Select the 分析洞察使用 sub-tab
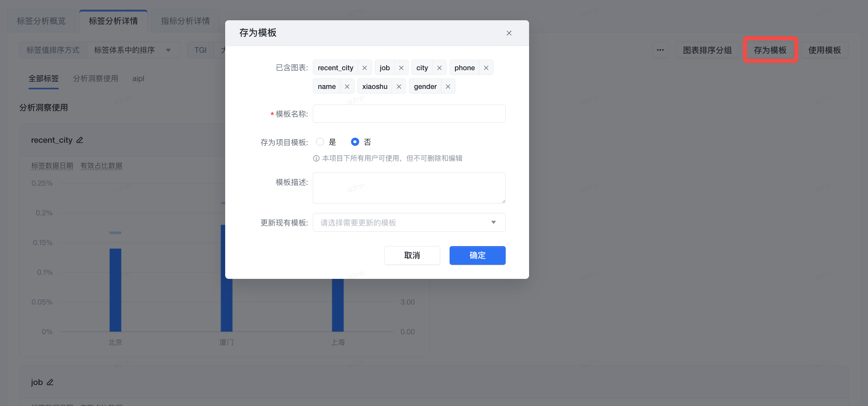868x406 pixels. pos(95,79)
